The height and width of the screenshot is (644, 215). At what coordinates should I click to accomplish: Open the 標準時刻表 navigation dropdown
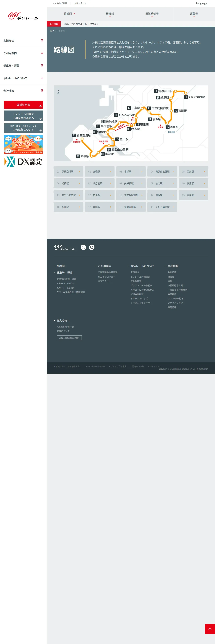(152, 14)
